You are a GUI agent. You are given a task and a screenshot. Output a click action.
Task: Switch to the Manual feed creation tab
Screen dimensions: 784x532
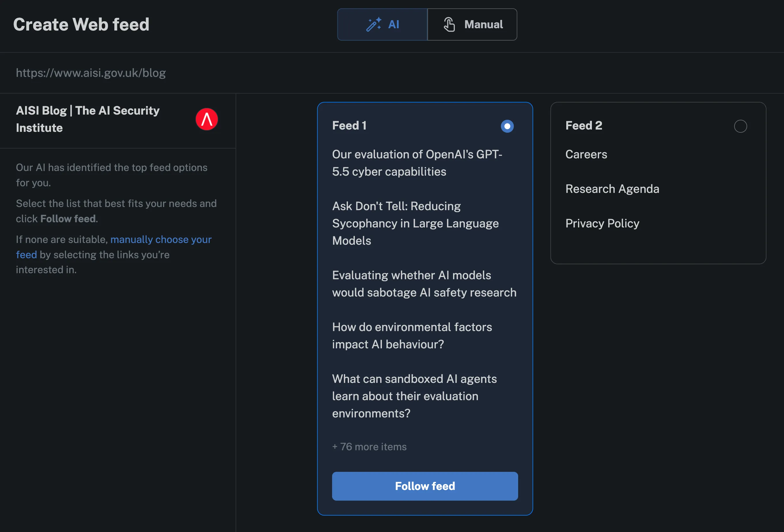(472, 24)
